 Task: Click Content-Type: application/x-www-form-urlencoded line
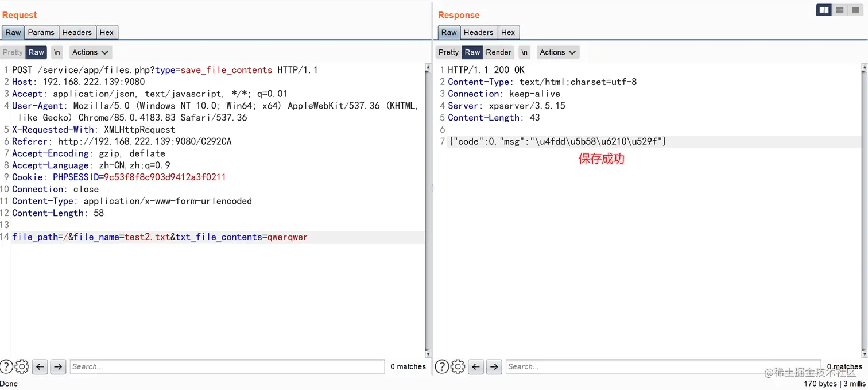coord(132,202)
